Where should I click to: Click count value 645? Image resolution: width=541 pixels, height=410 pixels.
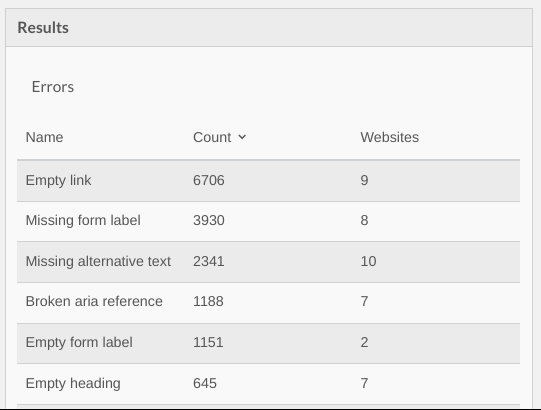pos(205,383)
